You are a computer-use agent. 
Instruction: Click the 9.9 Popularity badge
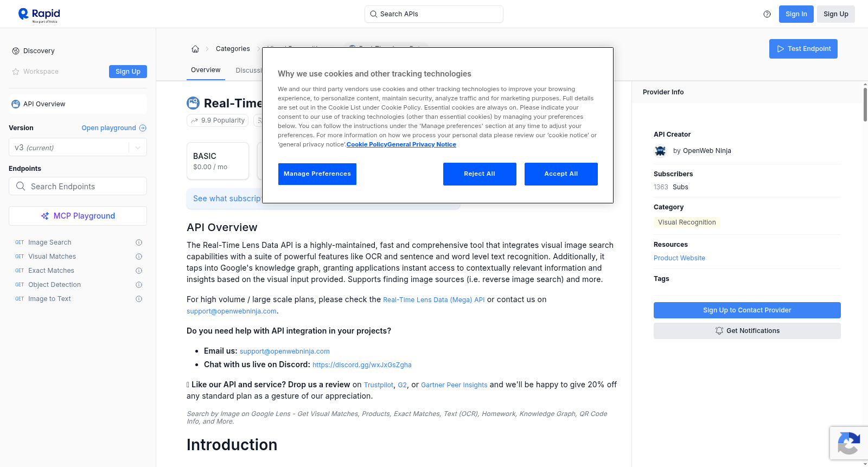218,120
